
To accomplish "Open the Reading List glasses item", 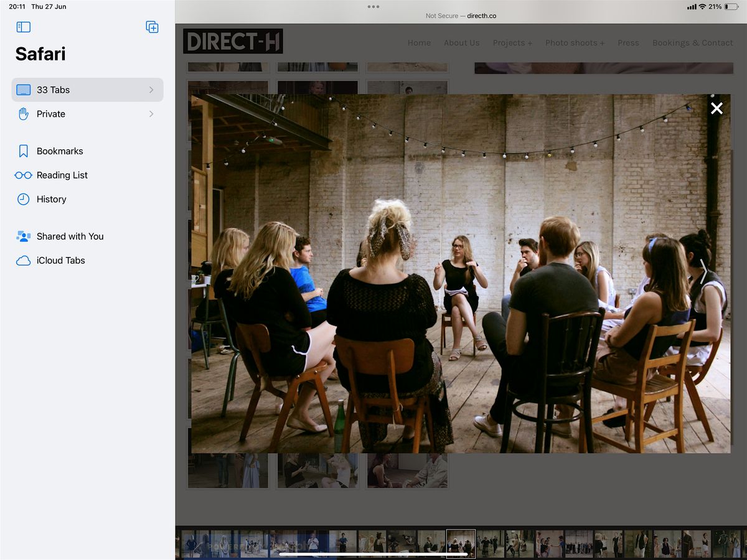I will [62, 175].
